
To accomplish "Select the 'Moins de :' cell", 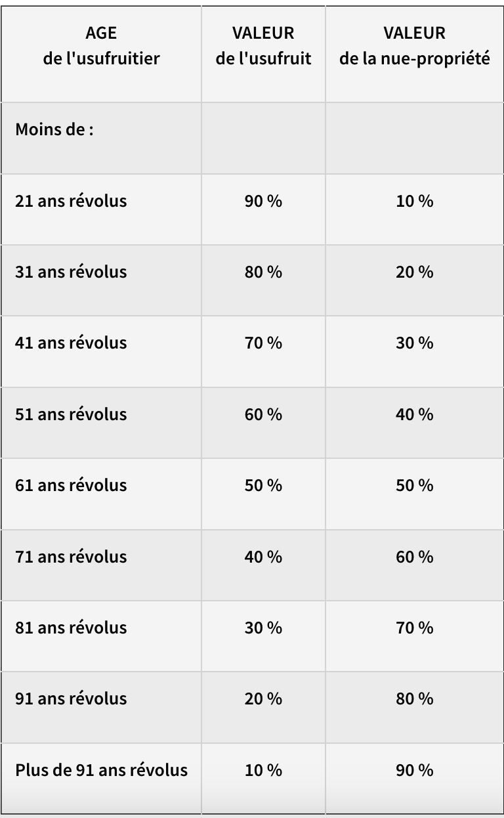I will pyautogui.click(x=54, y=129).
